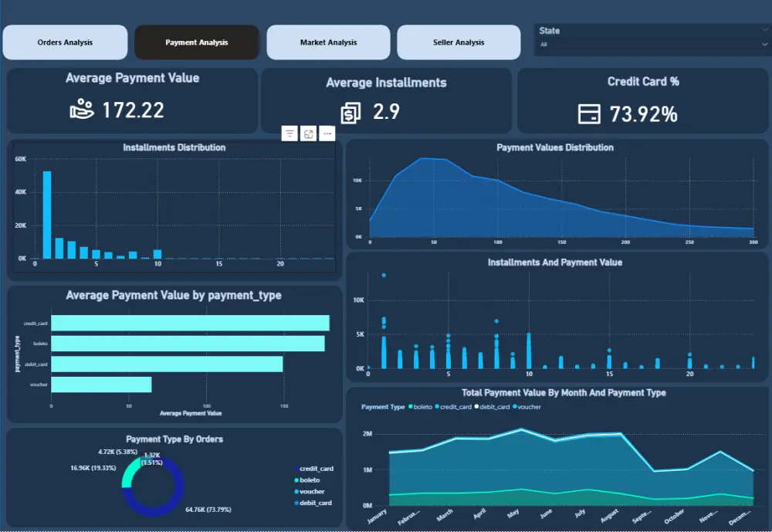Go to Seller Analysis tab
The width and height of the screenshot is (772, 532).
click(459, 42)
